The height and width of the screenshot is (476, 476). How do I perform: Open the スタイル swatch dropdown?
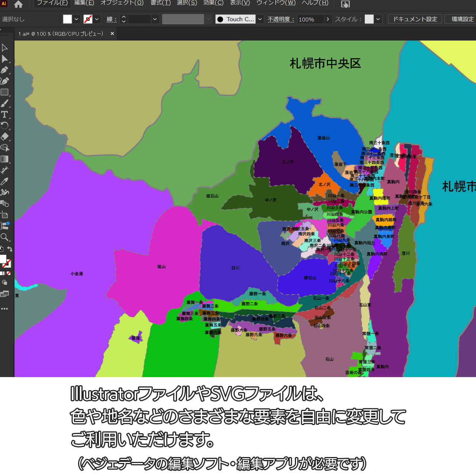click(379, 19)
